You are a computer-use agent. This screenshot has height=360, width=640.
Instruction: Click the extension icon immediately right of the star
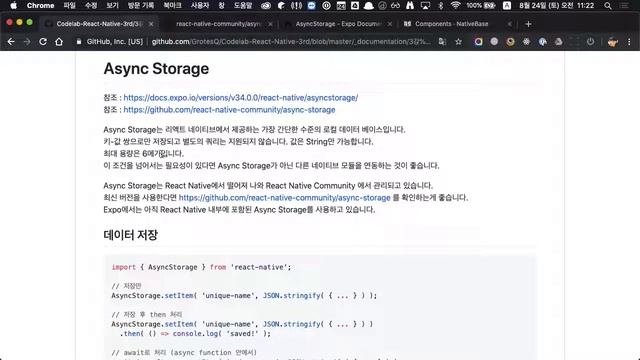tap(478, 42)
